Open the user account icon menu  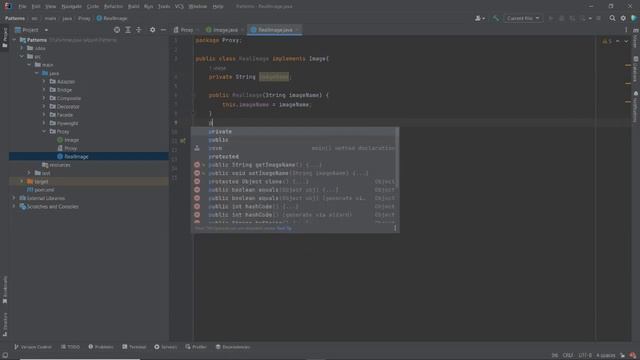(480, 18)
